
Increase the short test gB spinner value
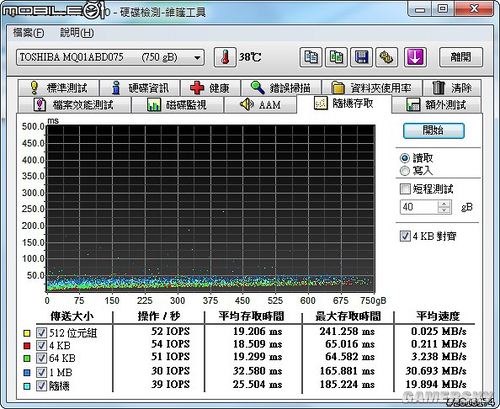(444, 204)
